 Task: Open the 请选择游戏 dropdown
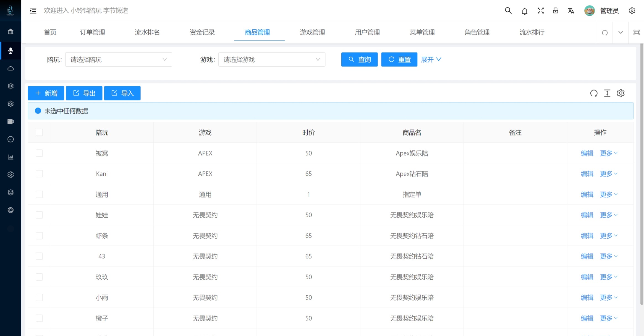[272, 59]
